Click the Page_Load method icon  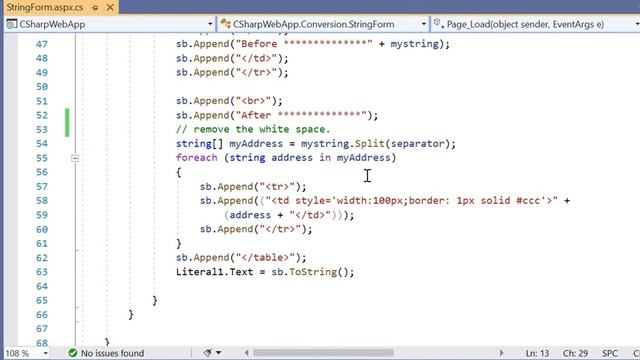439,24
